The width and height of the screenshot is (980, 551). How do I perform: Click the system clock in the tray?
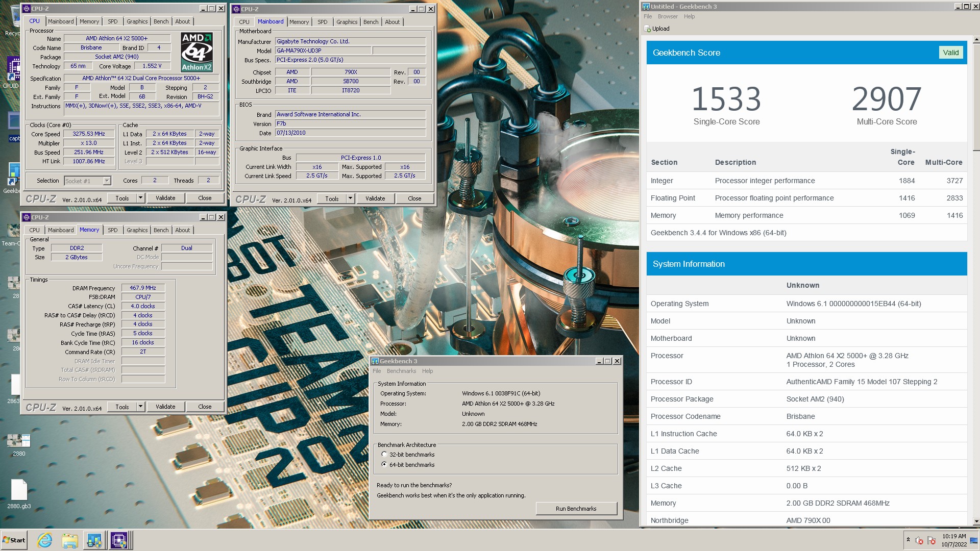click(x=953, y=540)
